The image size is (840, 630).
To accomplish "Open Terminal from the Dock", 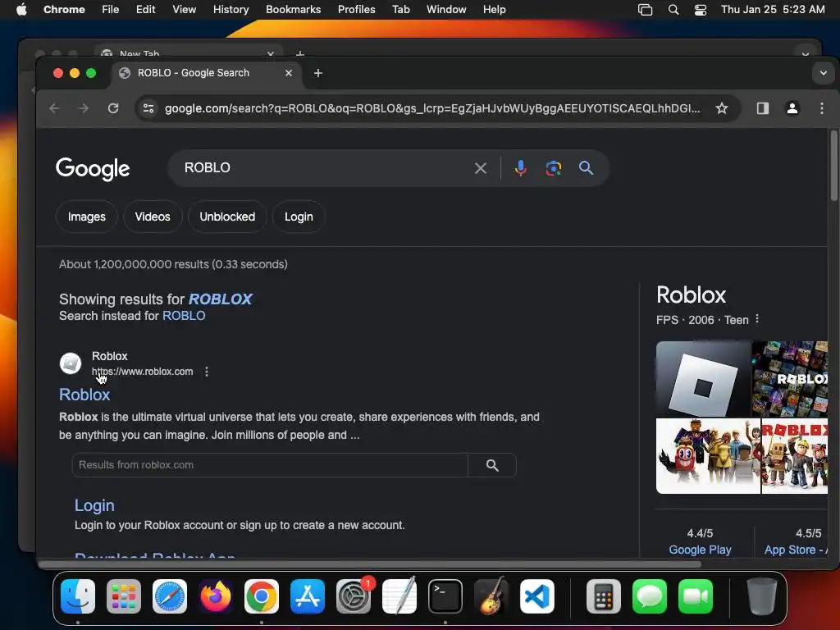I will (445, 596).
